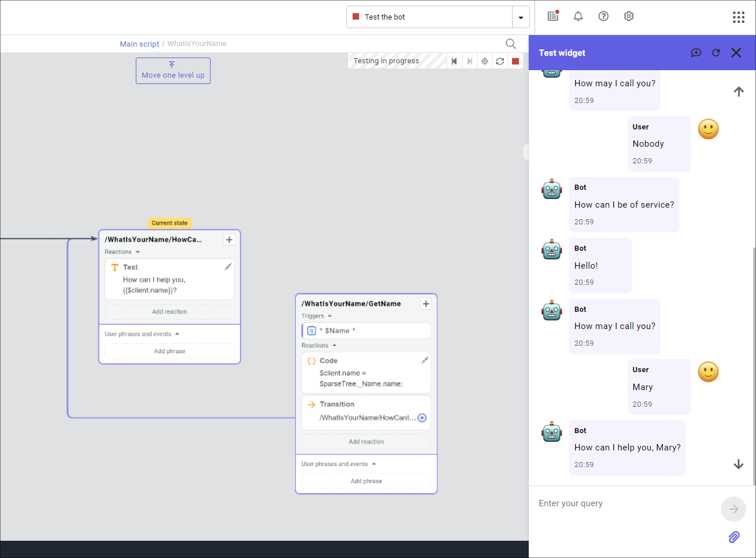Viewport: 756px width, 558px height.
Task: Go to Main script breadcrumb link
Action: coord(139,44)
